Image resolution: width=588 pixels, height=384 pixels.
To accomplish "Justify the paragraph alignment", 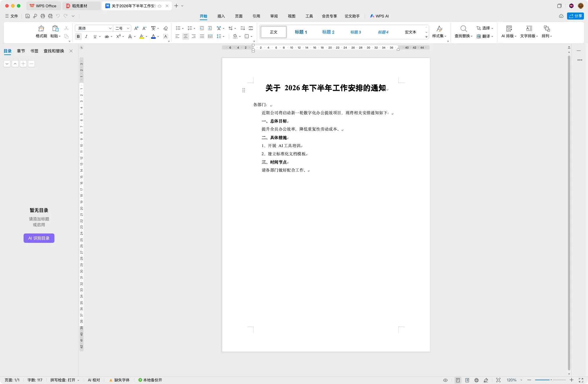I will [x=202, y=36].
